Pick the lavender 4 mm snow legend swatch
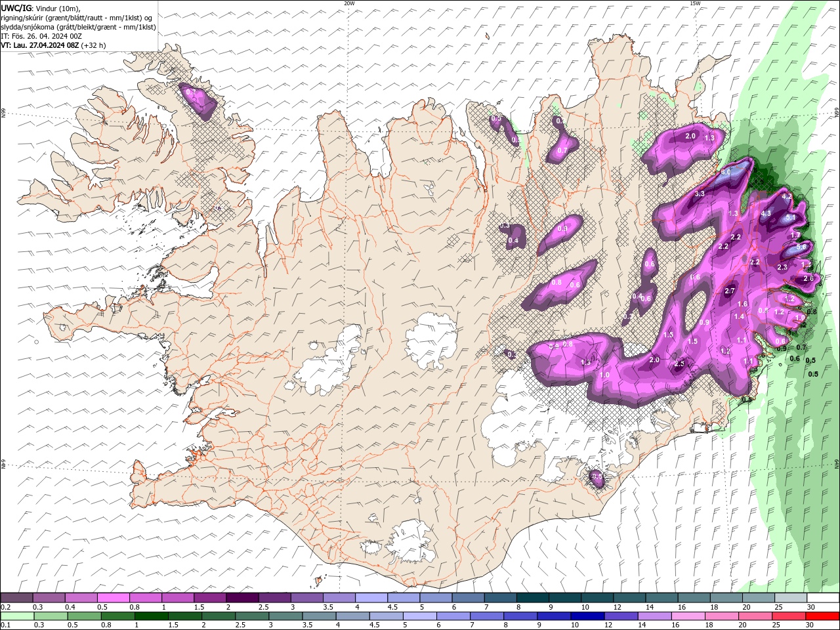 pyautogui.click(x=371, y=598)
